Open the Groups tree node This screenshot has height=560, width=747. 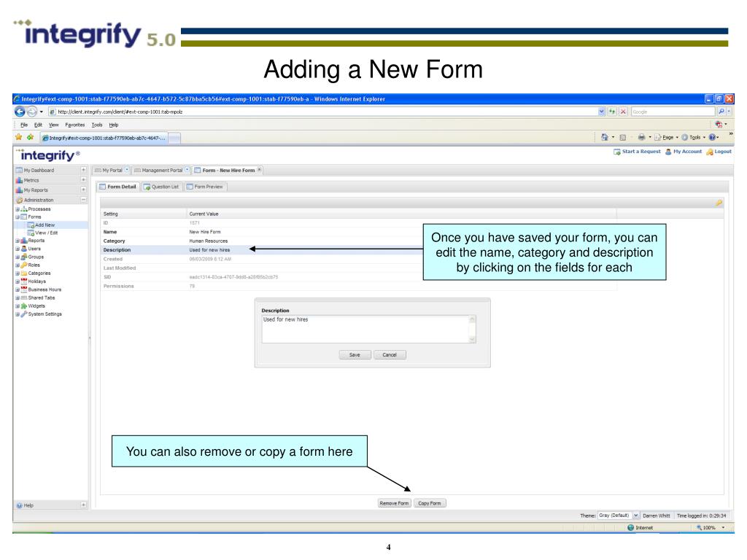click(36, 257)
